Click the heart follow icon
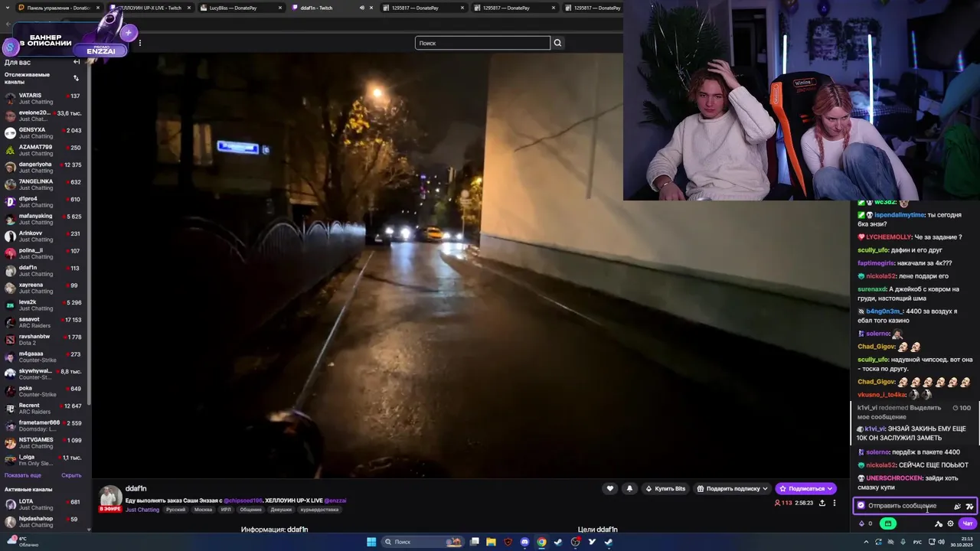Image resolution: width=980 pixels, height=551 pixels. tap(610, 488)
